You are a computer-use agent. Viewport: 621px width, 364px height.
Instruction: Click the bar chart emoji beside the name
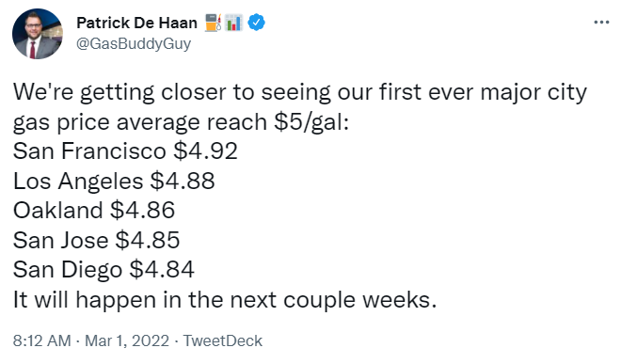(x=233, y=23)
